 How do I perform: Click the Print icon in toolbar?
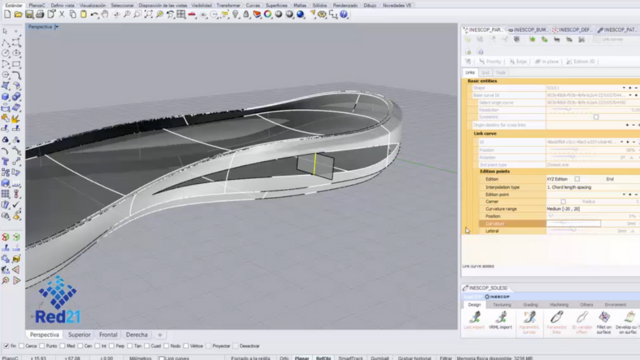tap(40, 14)
